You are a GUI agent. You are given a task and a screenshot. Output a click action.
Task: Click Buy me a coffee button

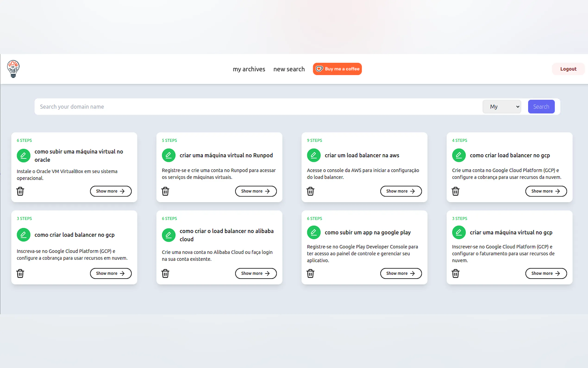click(337, 69)
